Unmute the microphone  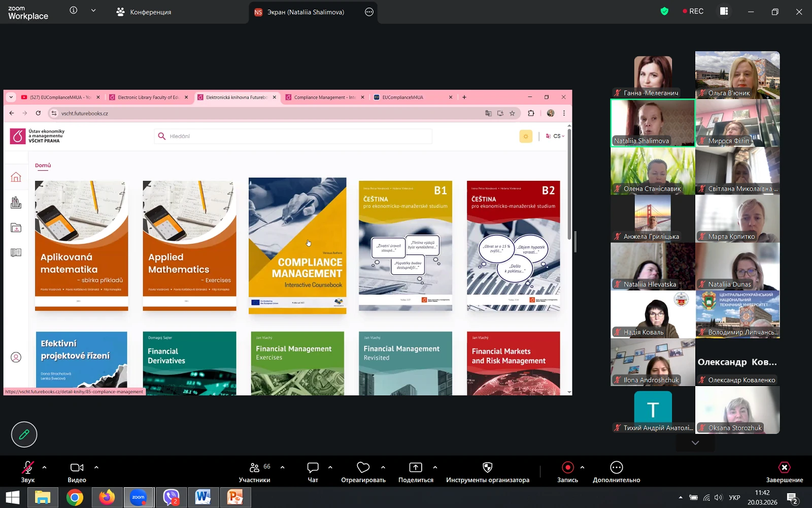27,471
